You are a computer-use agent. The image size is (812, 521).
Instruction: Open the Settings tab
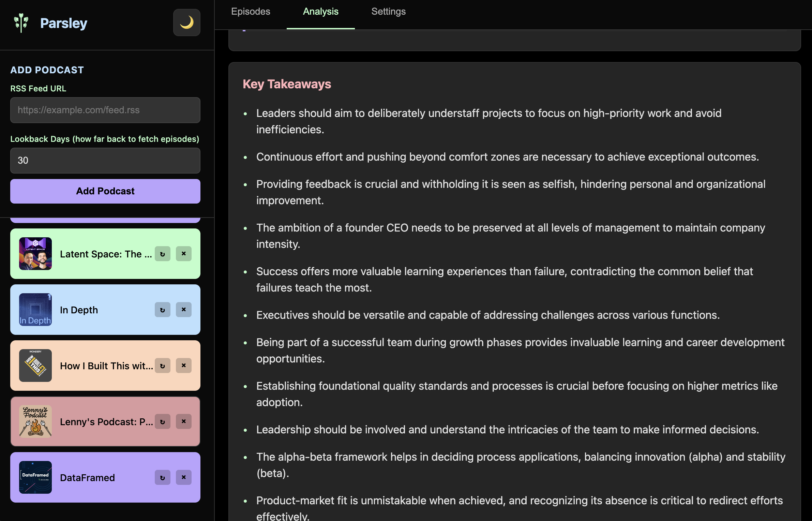pyautogui.click(x=388, y=12)
